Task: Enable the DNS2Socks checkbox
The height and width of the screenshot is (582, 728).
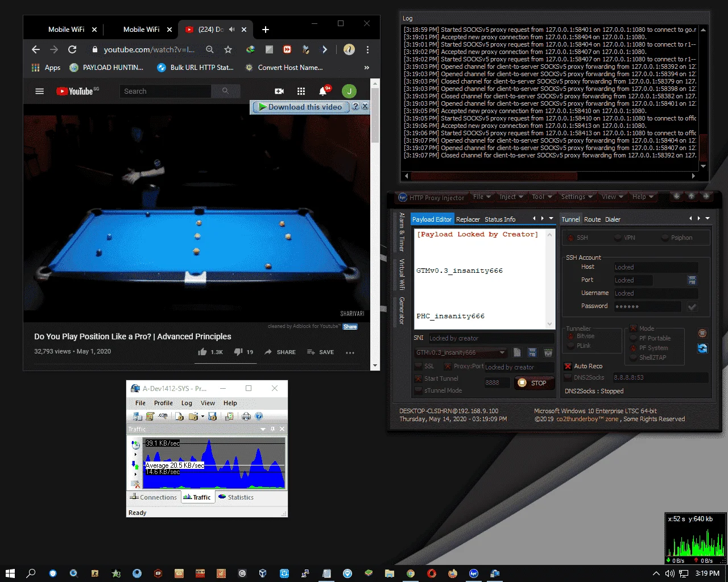Action: click(x=568, y=377)
